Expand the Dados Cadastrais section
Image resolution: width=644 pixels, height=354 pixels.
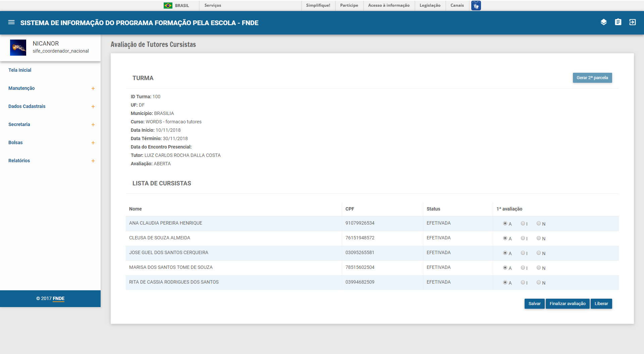[93, 107]
